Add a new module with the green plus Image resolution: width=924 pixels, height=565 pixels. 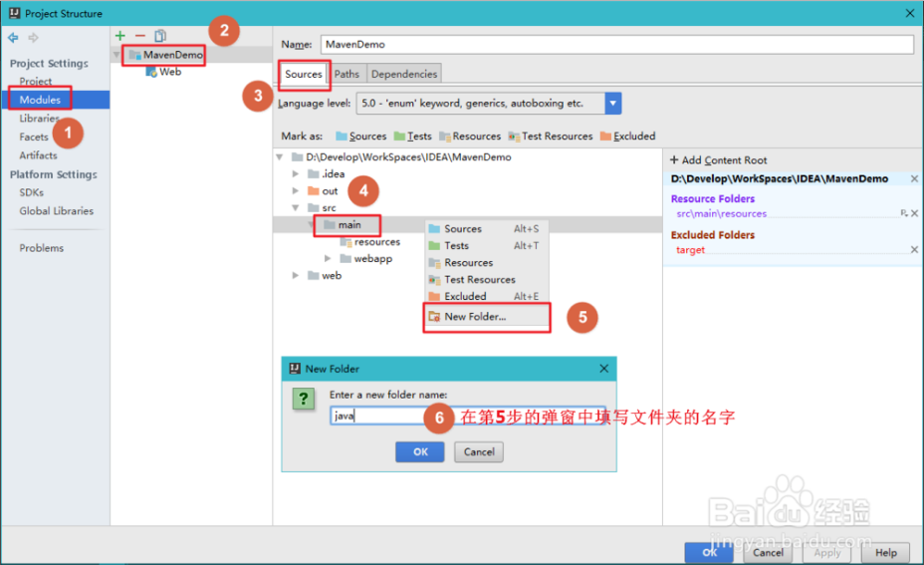coord(120,36)
